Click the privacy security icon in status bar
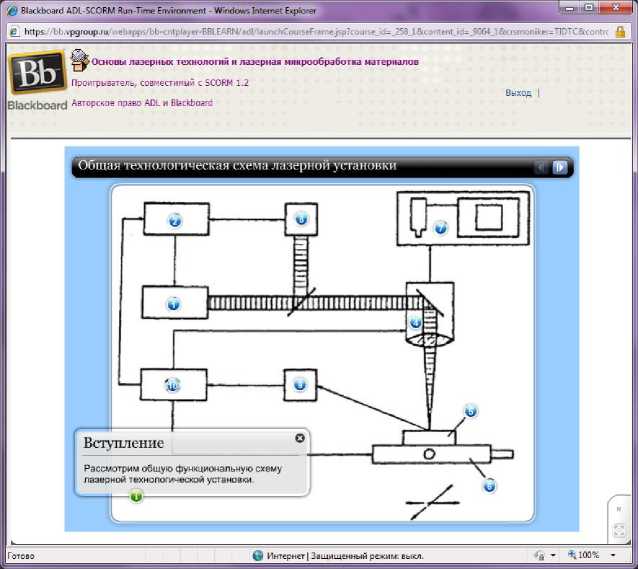The height and width of the screenshot is (569, 638). (540, 555)
